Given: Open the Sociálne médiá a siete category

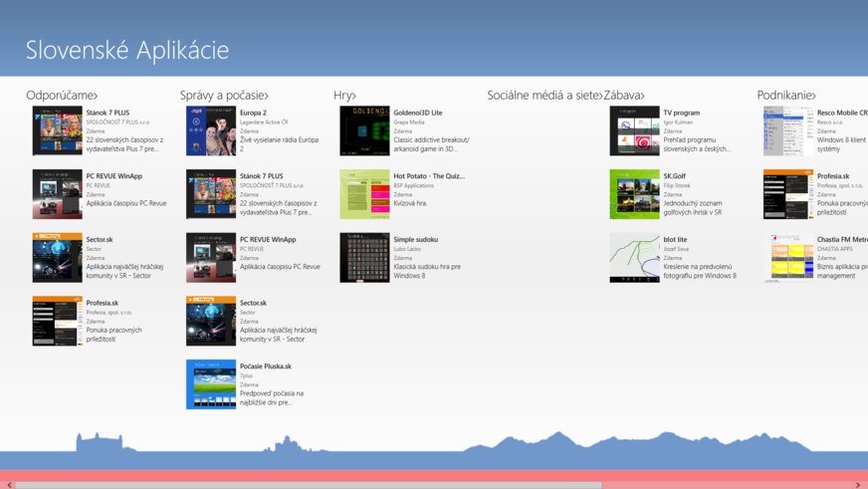Looking at the screenshot, I should pyautogui.click(x=543, y=96).
